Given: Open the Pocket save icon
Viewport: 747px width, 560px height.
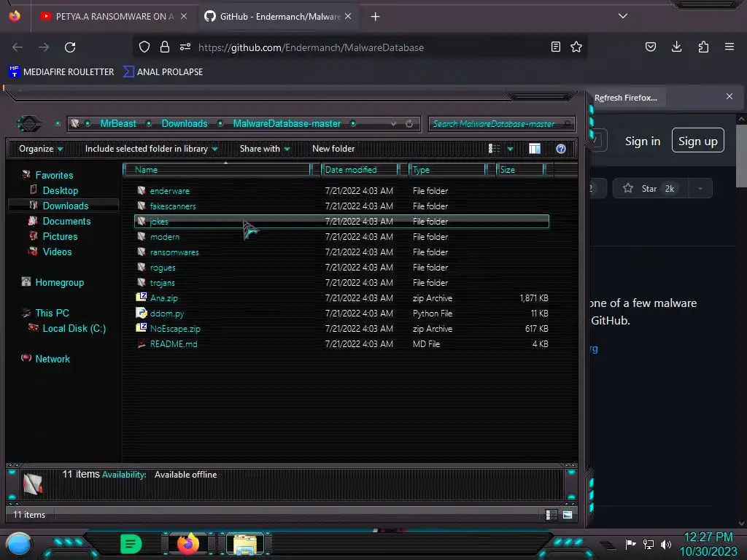Looking at the screenshot, I should 651,47.
